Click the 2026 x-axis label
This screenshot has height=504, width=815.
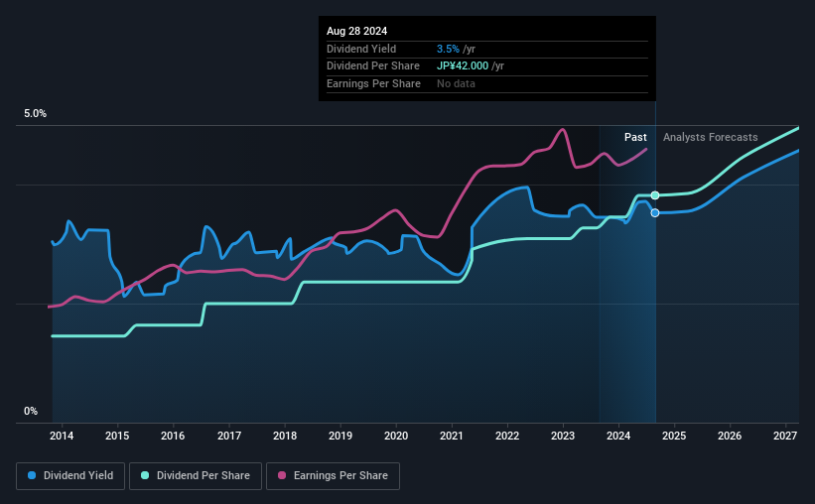(x=730, y=436)
